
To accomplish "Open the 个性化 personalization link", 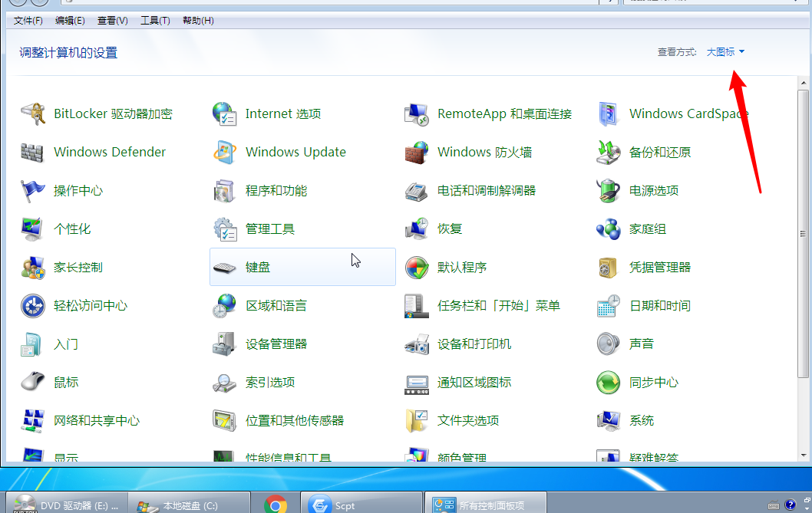I will (x=72, y=229).
